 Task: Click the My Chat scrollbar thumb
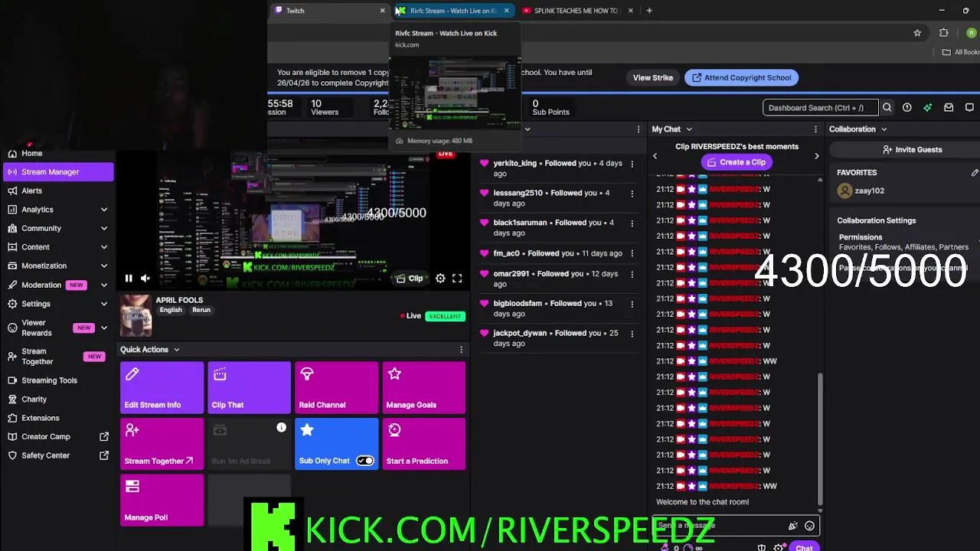point(820,439)
